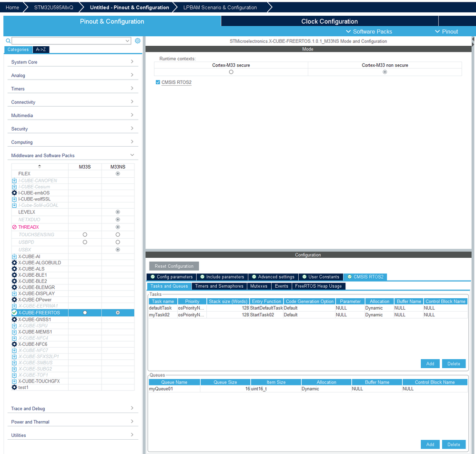Open the Config parameters tab
This screenshot has height=454, width=476.
coord(172,277)
